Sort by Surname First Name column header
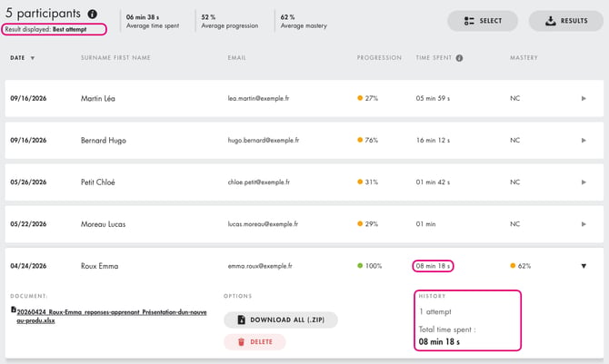This screenshot has width=609, height=364. (115, 58)
